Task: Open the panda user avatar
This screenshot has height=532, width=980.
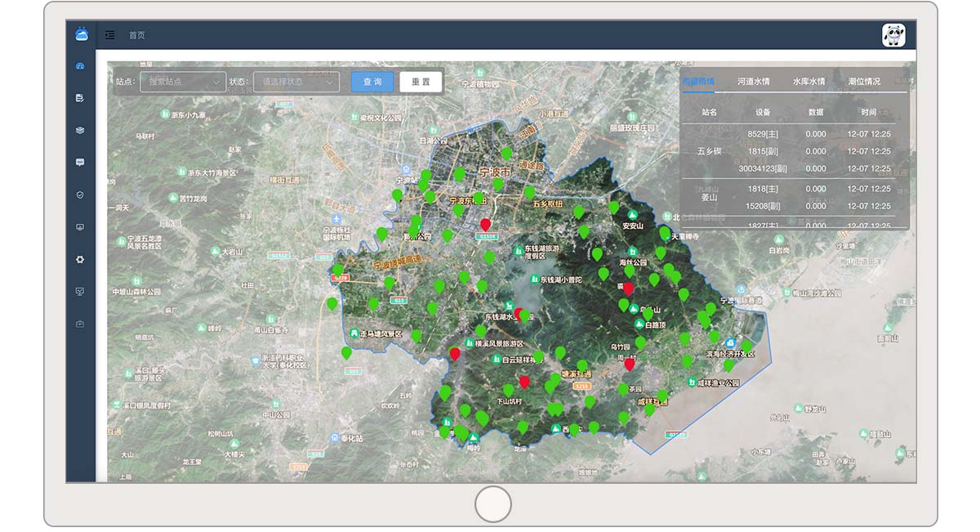Action: pyautogui.click(x=893, y=35)
